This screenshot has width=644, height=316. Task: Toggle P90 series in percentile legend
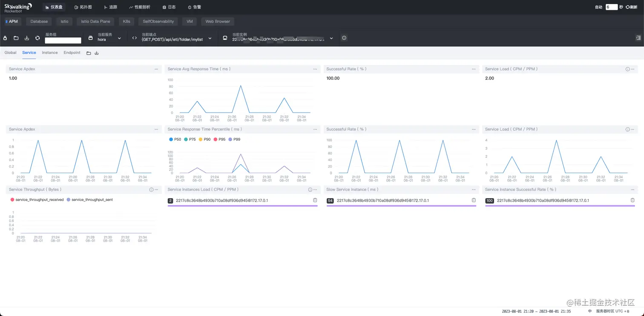click(204, 139)
